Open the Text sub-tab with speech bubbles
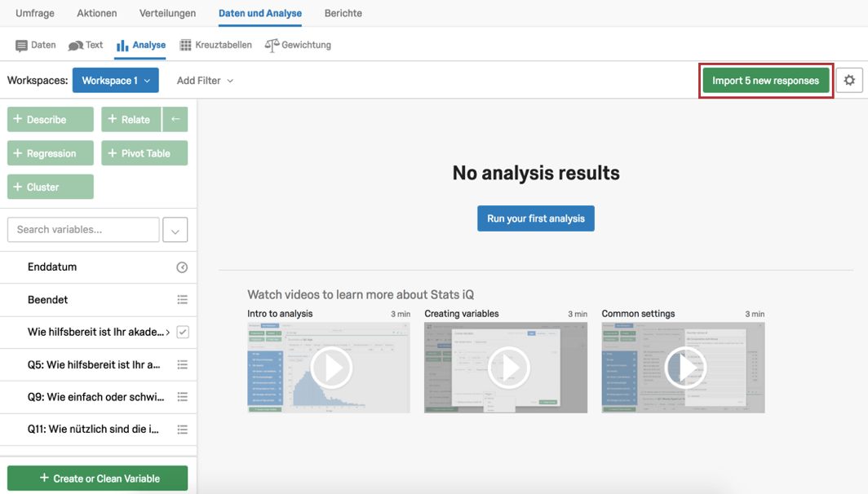 [85, 45]
